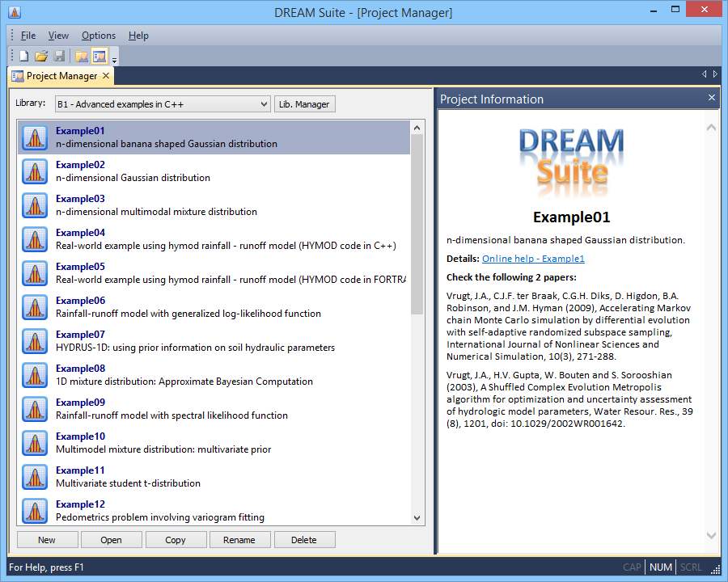Click the tab strip scroll-left arrow
The width and height of the screenshot is (728, 582).
pyautogui.click(x=705, y=74)
